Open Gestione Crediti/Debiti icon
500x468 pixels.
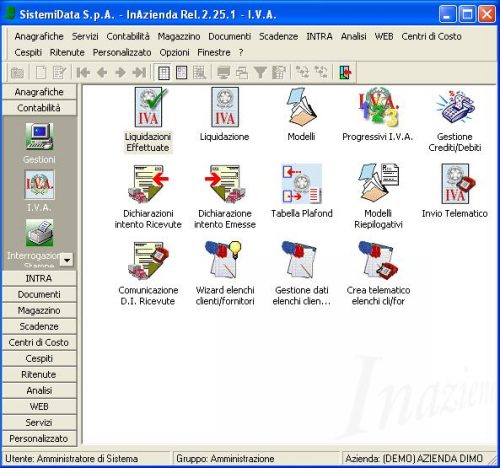pos(455,107)
